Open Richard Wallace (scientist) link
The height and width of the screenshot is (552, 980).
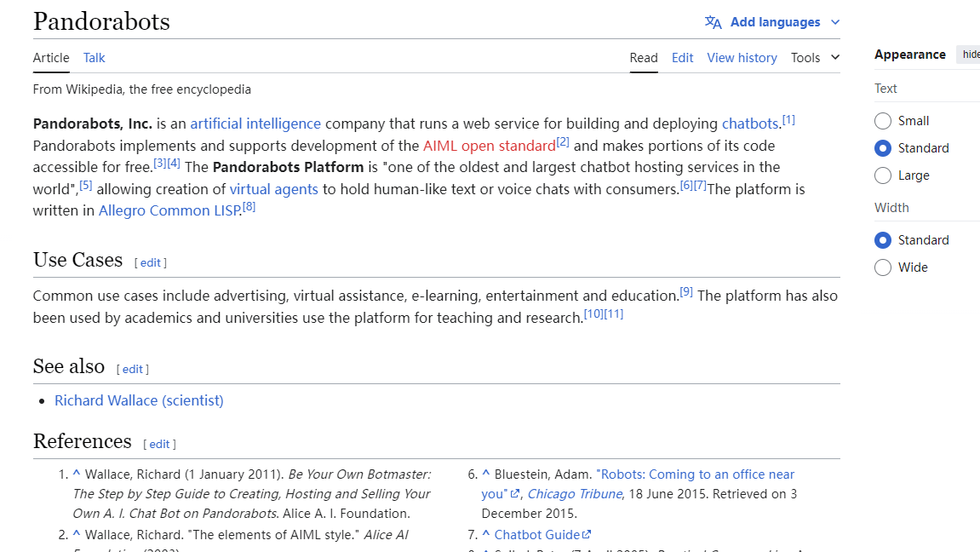click(139, 400)
